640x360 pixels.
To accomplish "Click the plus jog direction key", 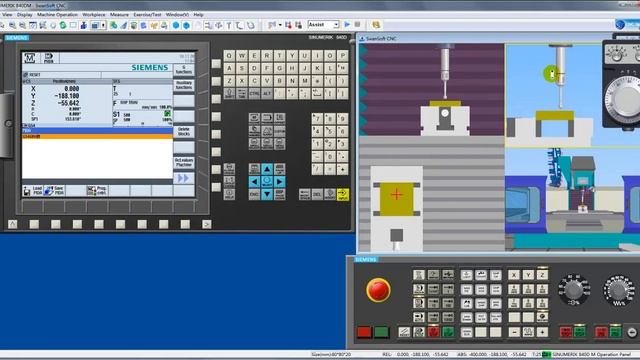I will 542,332.
